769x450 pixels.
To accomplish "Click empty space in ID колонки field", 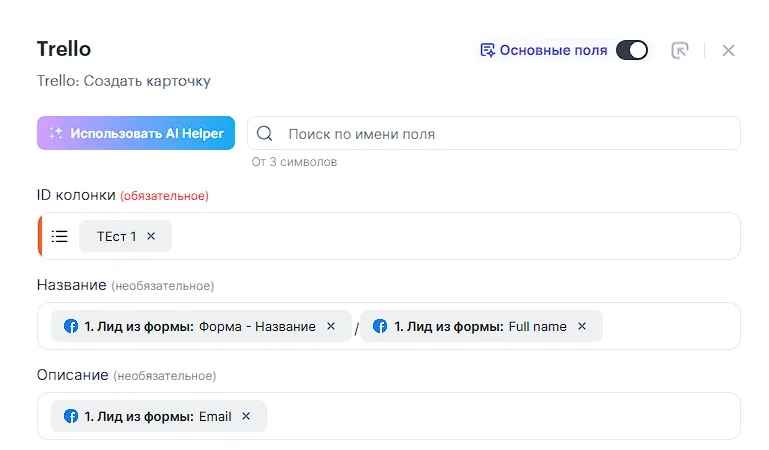I will (450, 236).
